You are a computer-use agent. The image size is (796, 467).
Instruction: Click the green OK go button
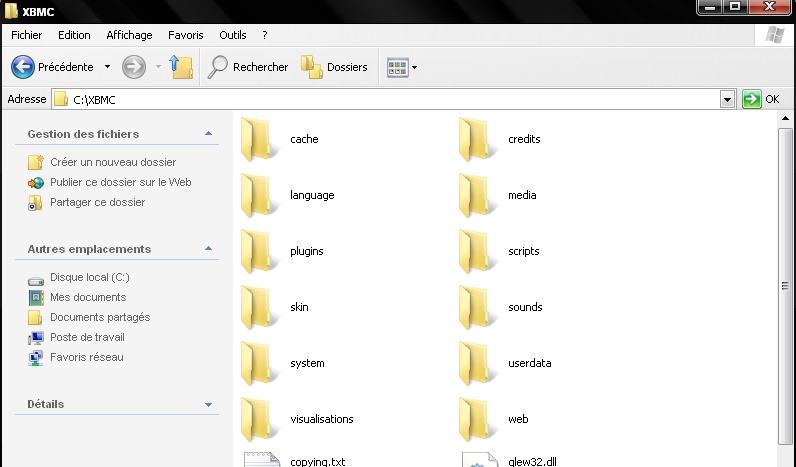coord(751,99)
